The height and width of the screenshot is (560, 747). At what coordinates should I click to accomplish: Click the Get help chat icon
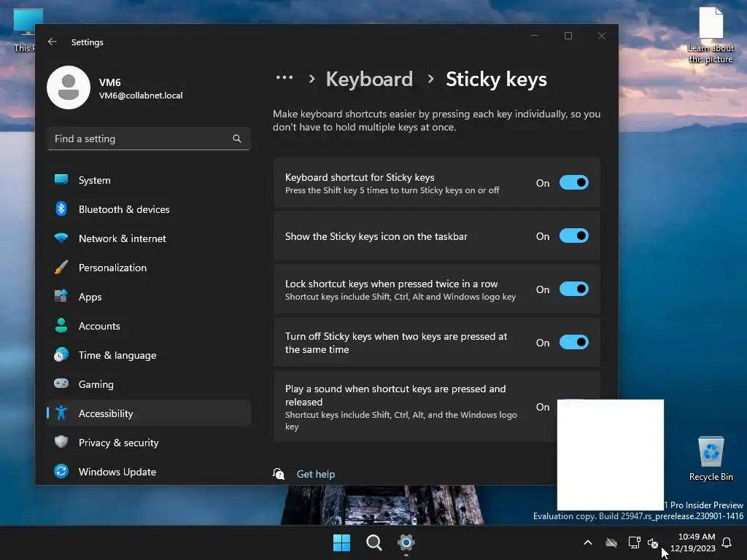coord(279,473)
